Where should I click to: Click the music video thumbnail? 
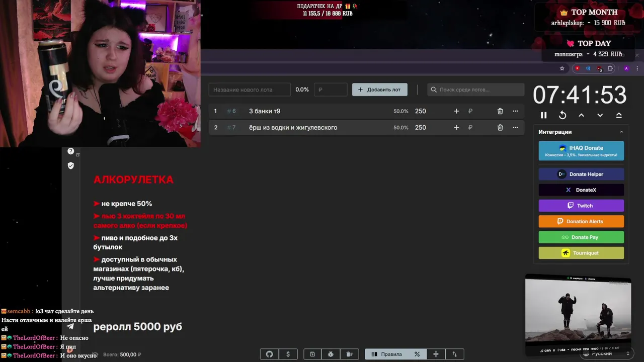(x=578, y=315)
